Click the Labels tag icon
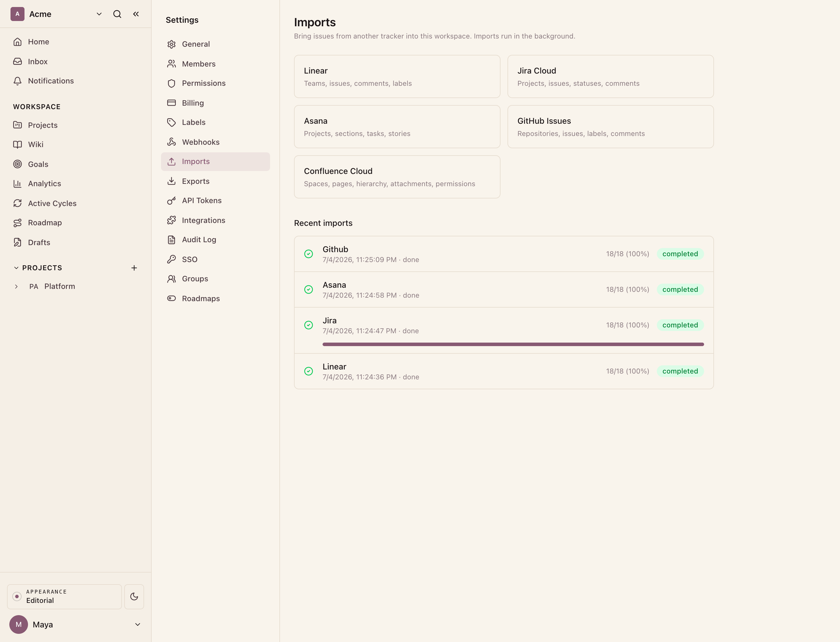This screenshot has height=642, width=840. point(171,122)
